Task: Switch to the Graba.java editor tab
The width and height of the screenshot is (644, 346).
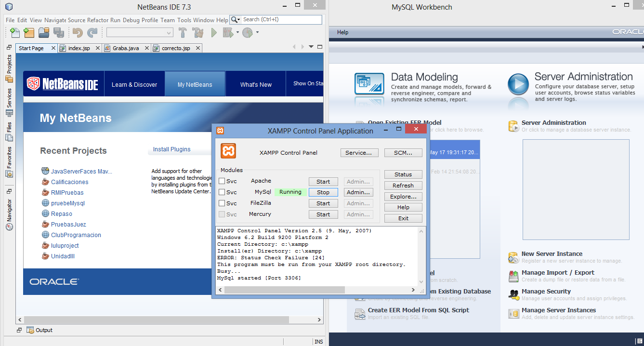Action: tap(126, 48)
